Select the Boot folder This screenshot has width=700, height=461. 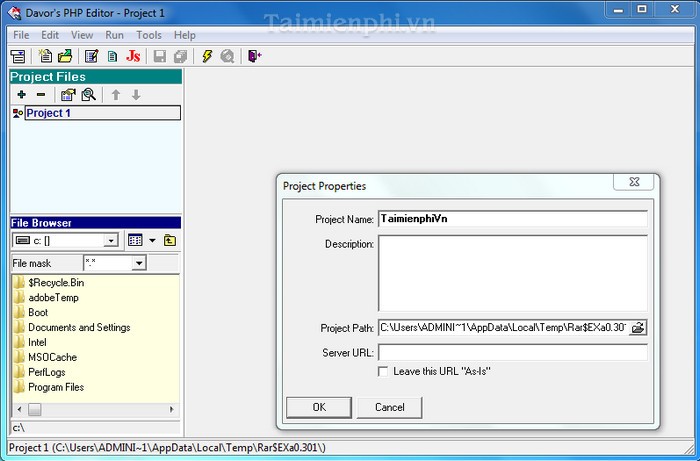(x=38, y=312)
